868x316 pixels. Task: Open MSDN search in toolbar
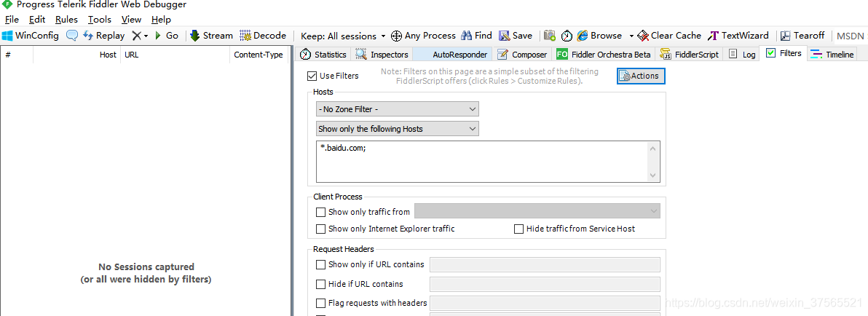[850, 36]
